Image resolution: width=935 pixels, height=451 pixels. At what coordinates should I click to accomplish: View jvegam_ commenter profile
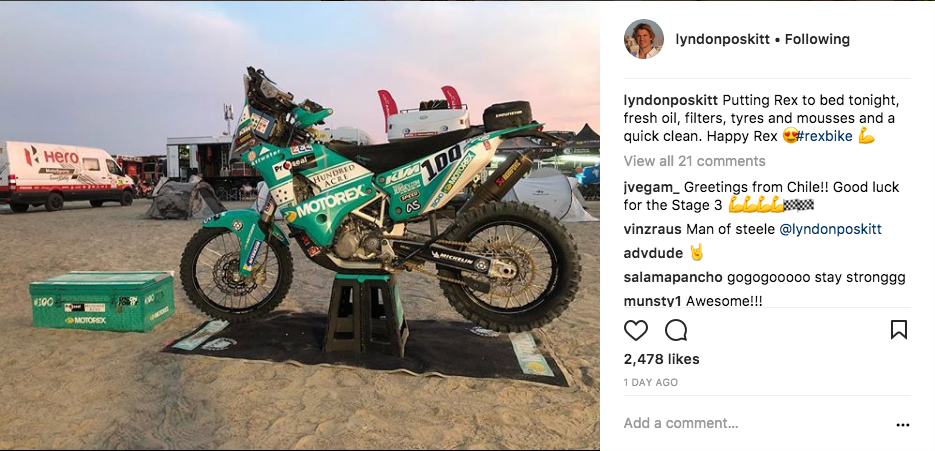pyautogui.click(x=652, y=187)
